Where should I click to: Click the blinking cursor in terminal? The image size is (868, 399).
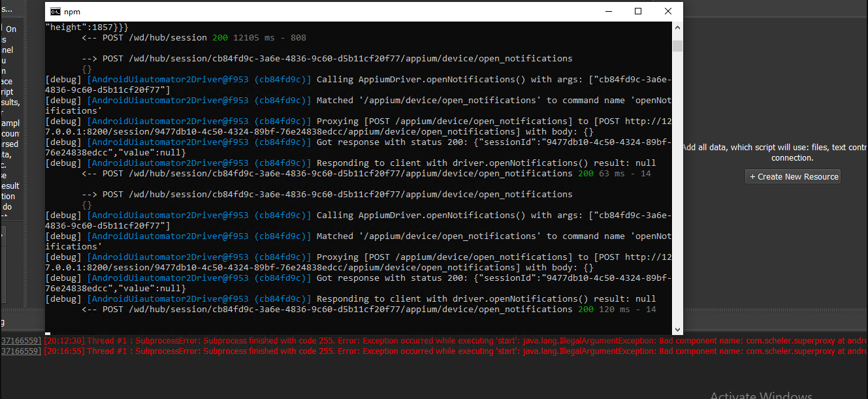48,333
